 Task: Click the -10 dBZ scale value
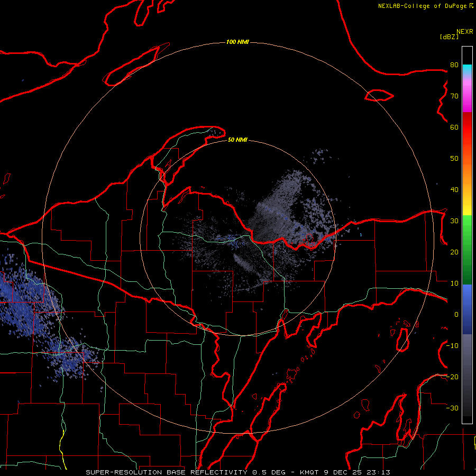click(453, 346)
